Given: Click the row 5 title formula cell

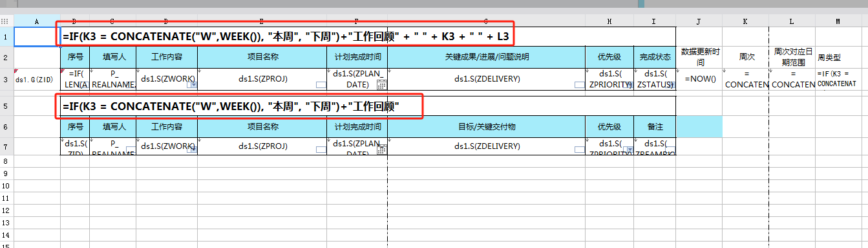Looking at the screenshot, I should tap(368, 106).
